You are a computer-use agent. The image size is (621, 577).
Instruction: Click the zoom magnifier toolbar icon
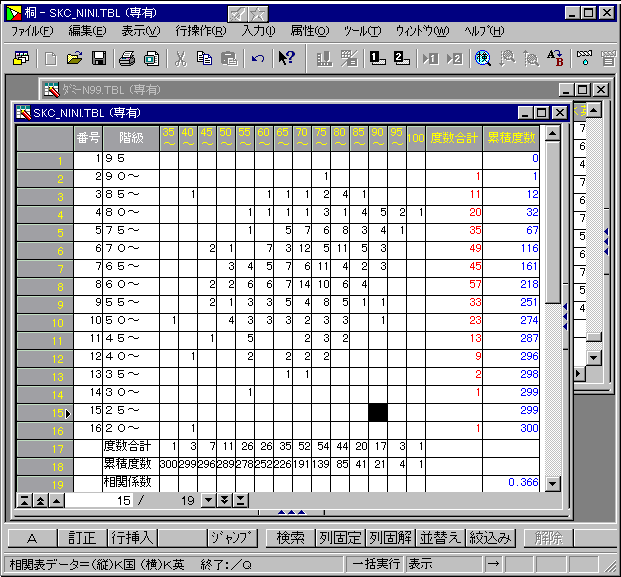483,58
